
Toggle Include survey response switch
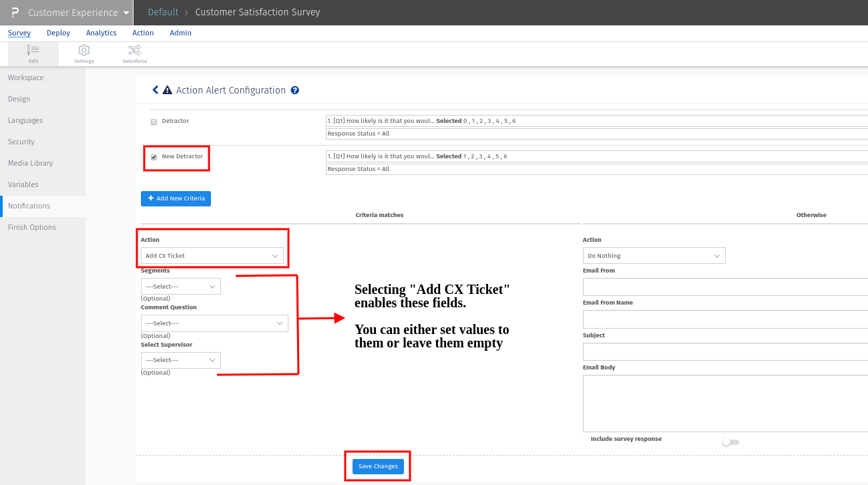pos(730,442)
